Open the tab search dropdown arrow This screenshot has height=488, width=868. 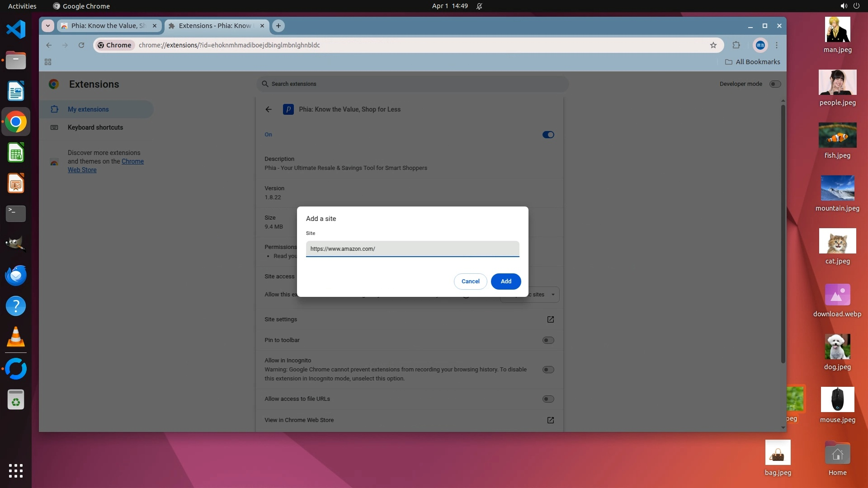tap(48, 26)
